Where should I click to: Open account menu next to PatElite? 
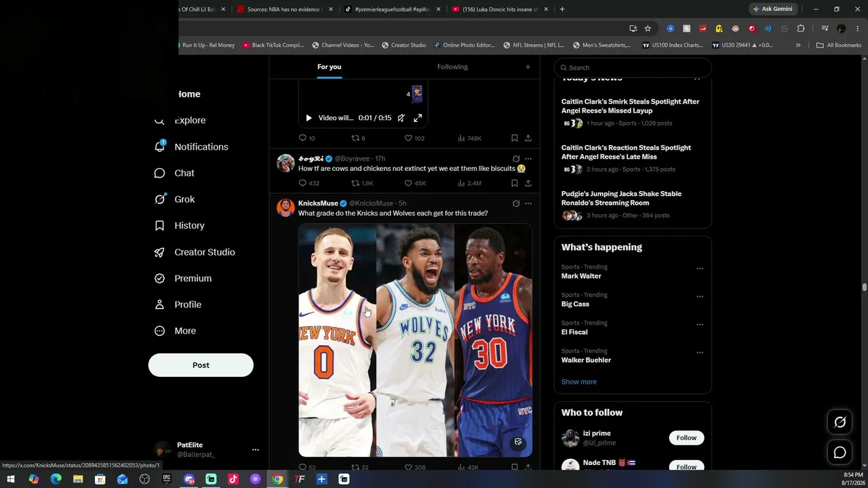click(255, 449)
